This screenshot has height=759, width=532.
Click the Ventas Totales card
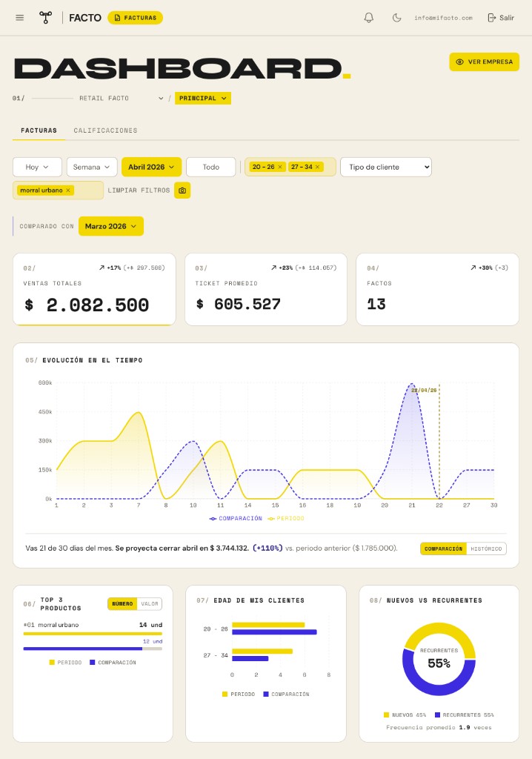coord(94,289)
